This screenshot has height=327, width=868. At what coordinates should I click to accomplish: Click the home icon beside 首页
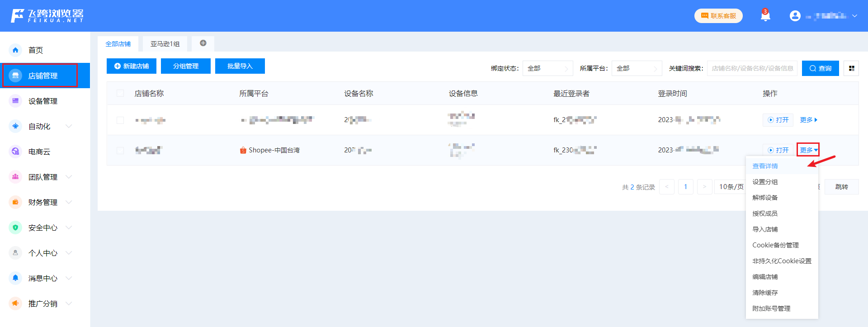coord(15,50)
